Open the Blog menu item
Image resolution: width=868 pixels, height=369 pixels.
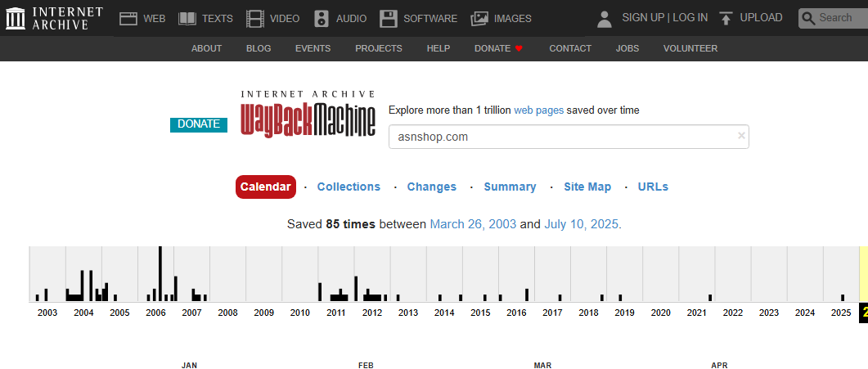(x=259, y=49)
